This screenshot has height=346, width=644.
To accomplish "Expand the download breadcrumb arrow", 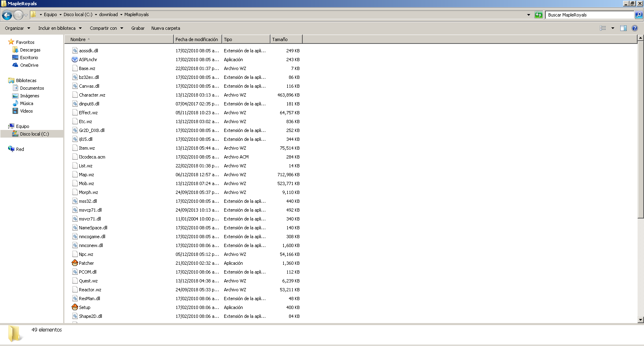I will [x=121, y=14].
